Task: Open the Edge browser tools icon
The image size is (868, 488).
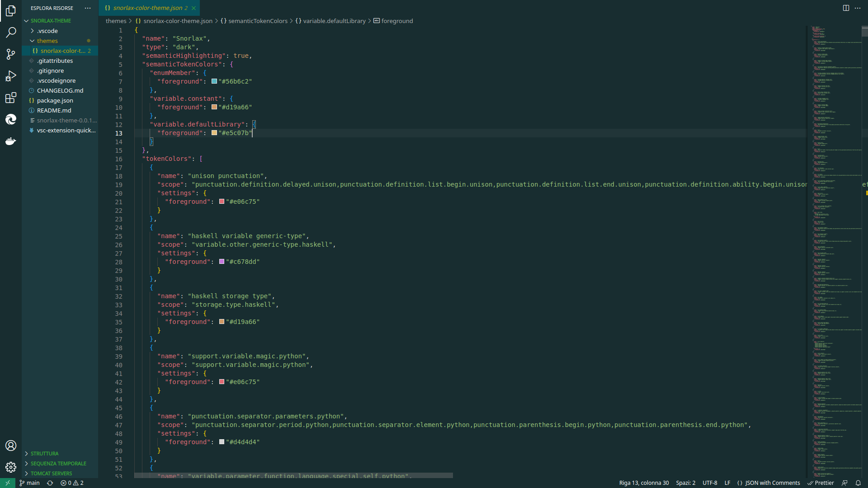Action: [x=11, y=119]
